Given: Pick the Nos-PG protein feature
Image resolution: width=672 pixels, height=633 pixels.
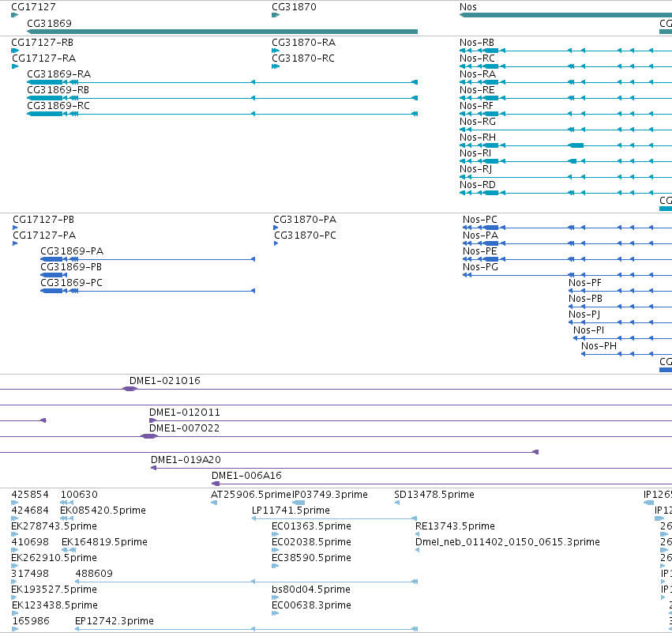Looking at the screenshot, I should [480, 267].
